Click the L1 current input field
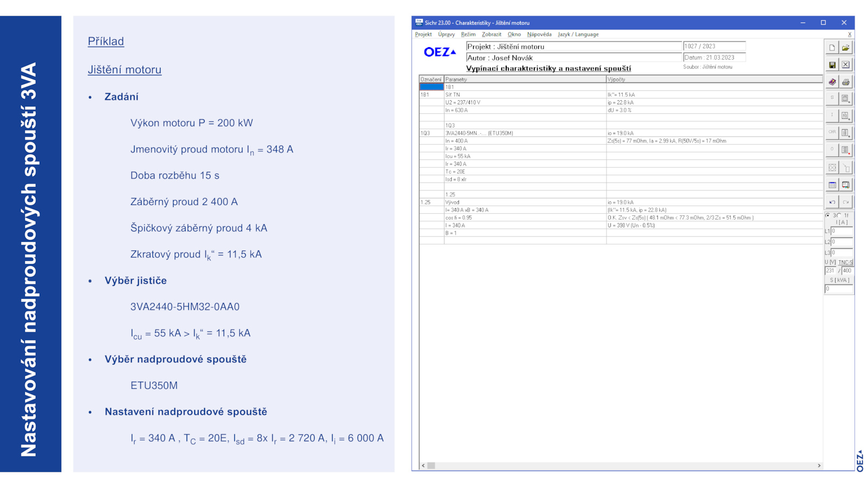 (842, 231)
